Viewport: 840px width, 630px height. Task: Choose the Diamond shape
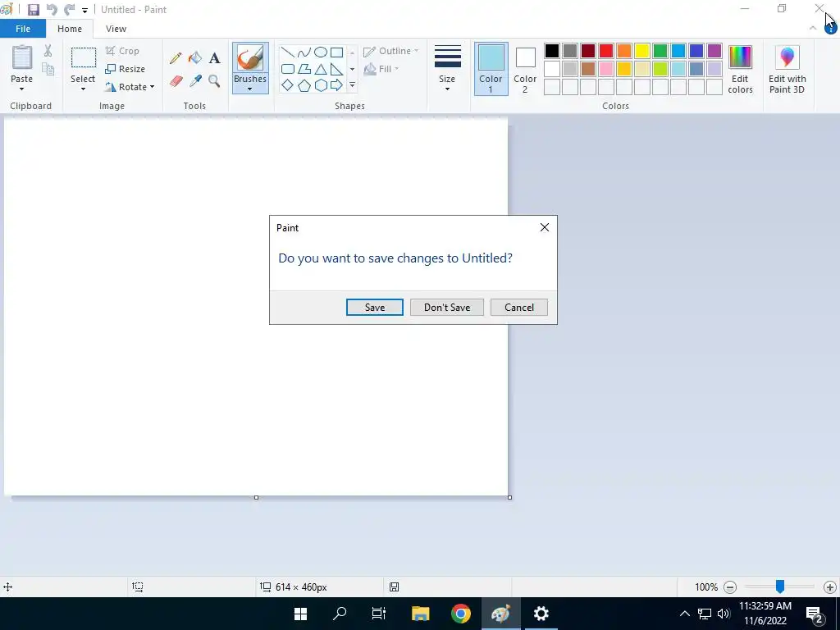288,85
